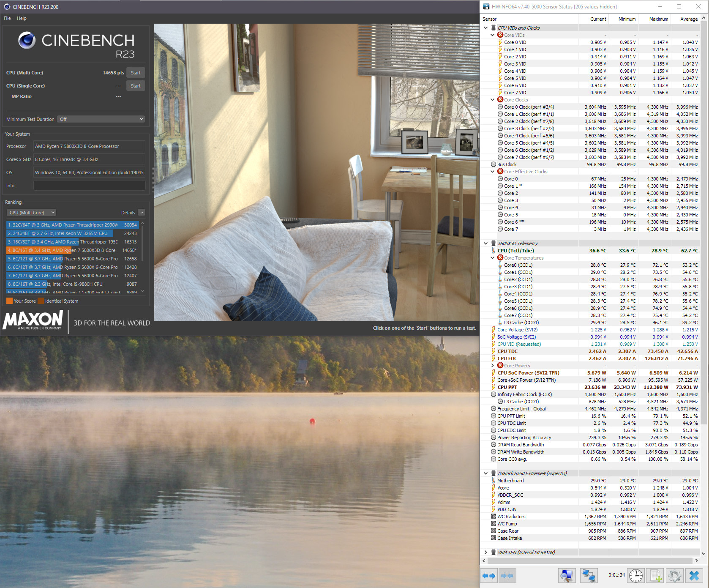Image resolution: width=709 pixels, height=588 pixels.
Task: Open the Help menu in Cinebench
Action: pos(22,18)
